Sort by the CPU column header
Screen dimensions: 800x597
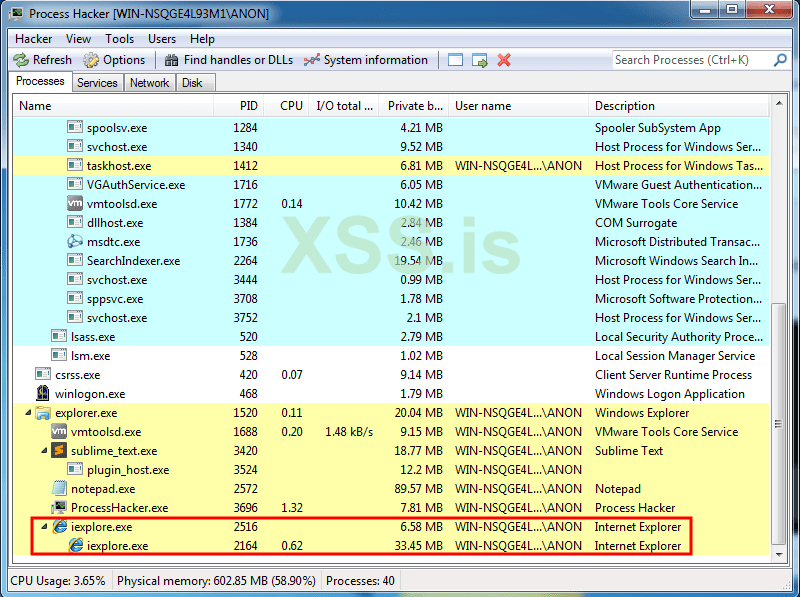(291, 106)
